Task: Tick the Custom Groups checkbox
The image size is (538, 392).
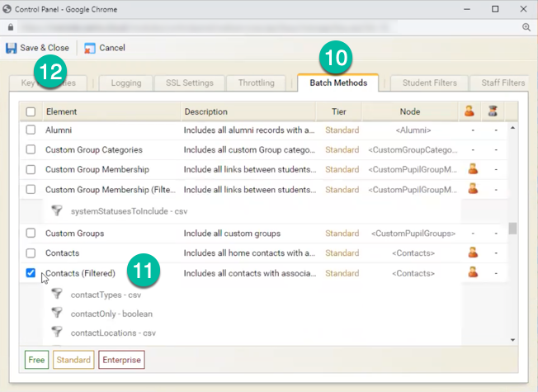Action: click(x=31, y=234)
